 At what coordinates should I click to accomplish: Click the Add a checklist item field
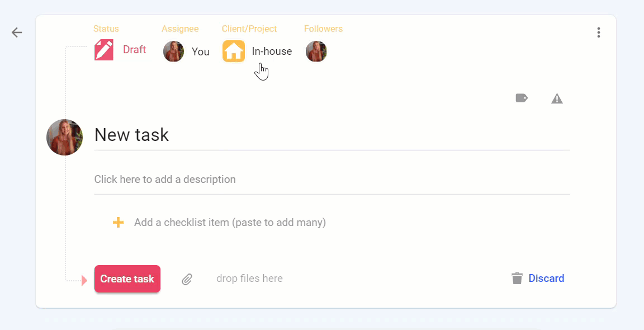click(230, 222)
